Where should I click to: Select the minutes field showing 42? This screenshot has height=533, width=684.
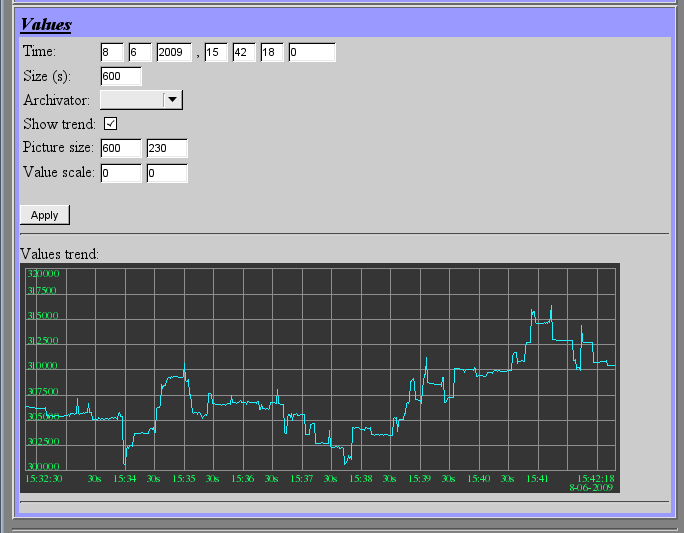(x=244, y=52)
